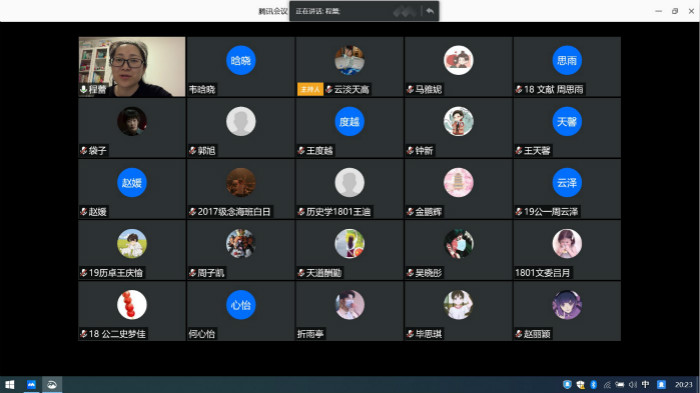
Task: Open the volume control in system tray
Action: 633,385
